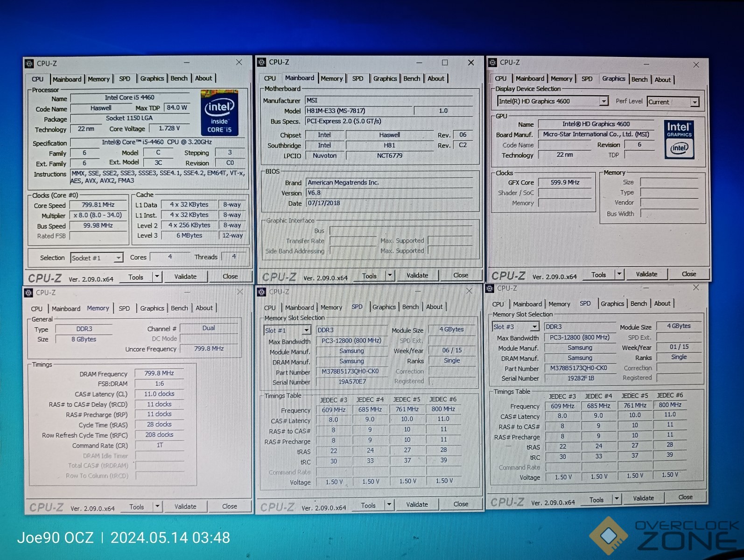Click Tools button in Memory window
The width and height of the screenshot is (744, 560).
pyautogui.click(x=136, y=507)
